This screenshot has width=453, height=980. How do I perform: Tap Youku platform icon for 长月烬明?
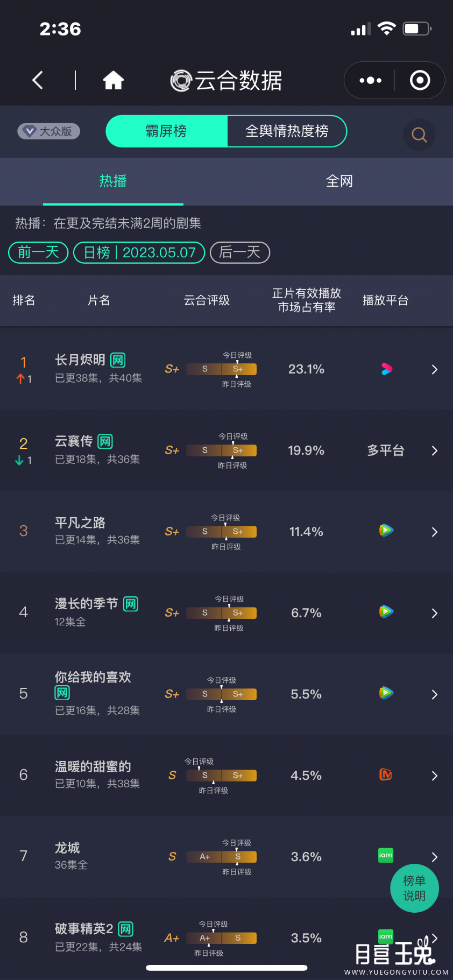386,369
